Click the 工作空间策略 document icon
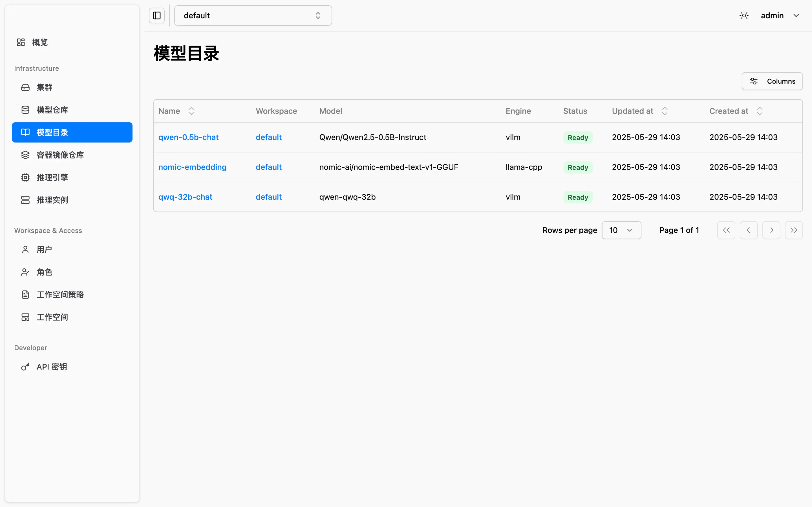812x507 pixels. pyautogui.click(x=25, y=294)
